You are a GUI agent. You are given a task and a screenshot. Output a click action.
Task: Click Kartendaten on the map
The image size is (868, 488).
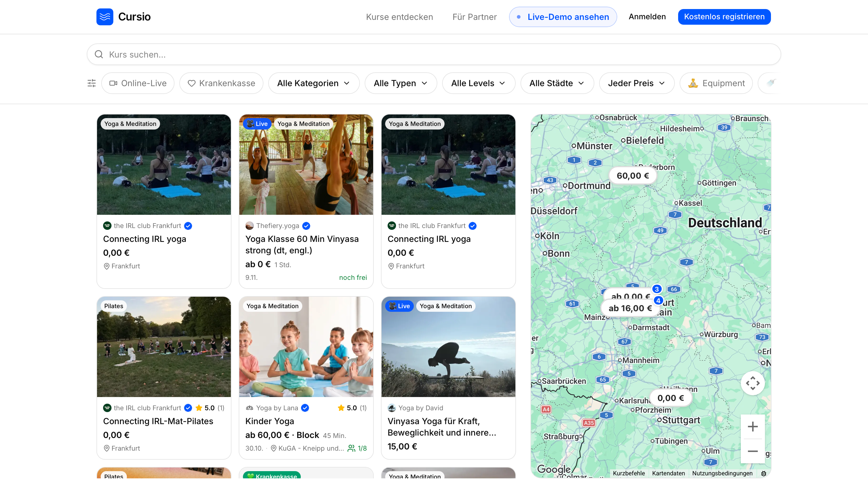668,473
